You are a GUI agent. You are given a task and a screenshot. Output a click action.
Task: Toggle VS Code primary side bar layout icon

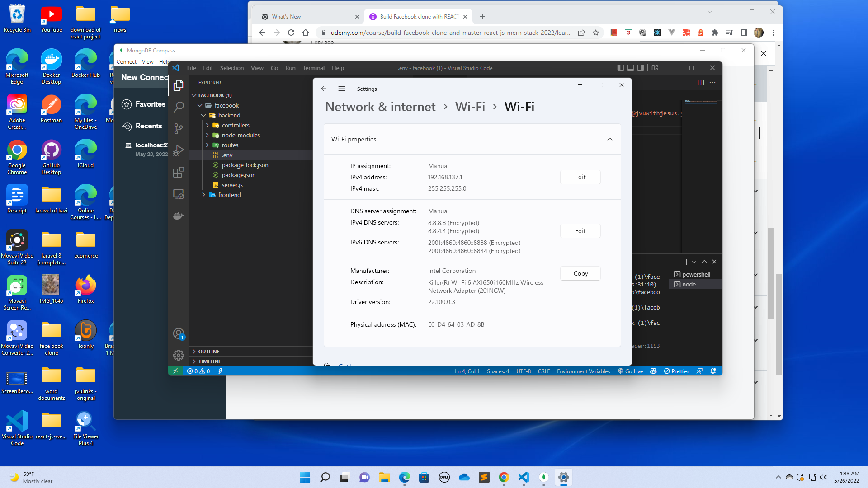tap(621, 68)
